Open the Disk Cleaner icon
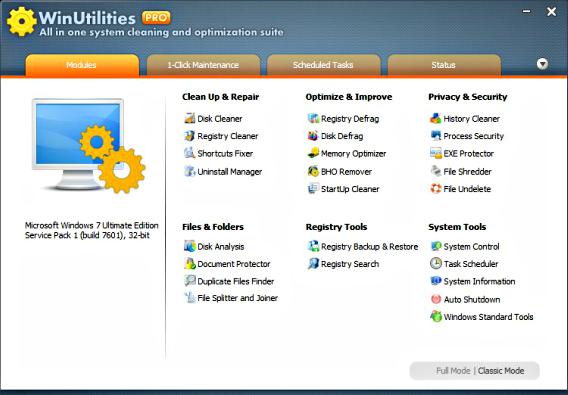Screen dimensions: 568x395 point(189,118)
